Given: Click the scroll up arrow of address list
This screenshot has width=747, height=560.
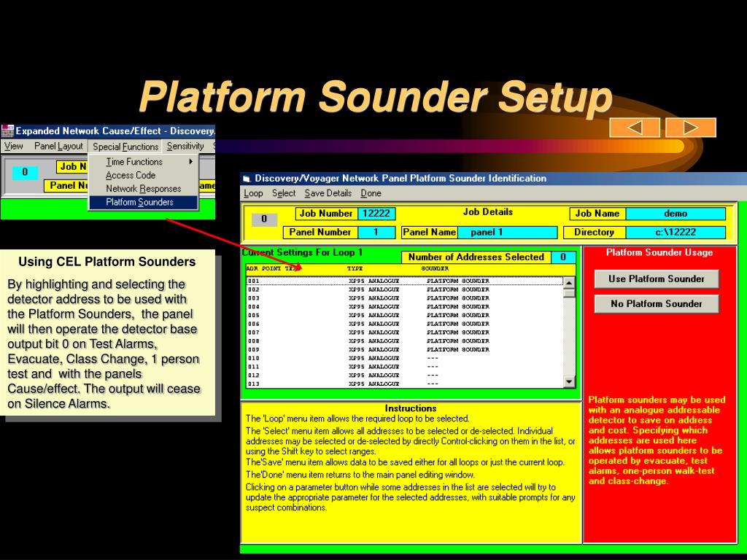Looking at the screenshot, I should pos(569,282).
